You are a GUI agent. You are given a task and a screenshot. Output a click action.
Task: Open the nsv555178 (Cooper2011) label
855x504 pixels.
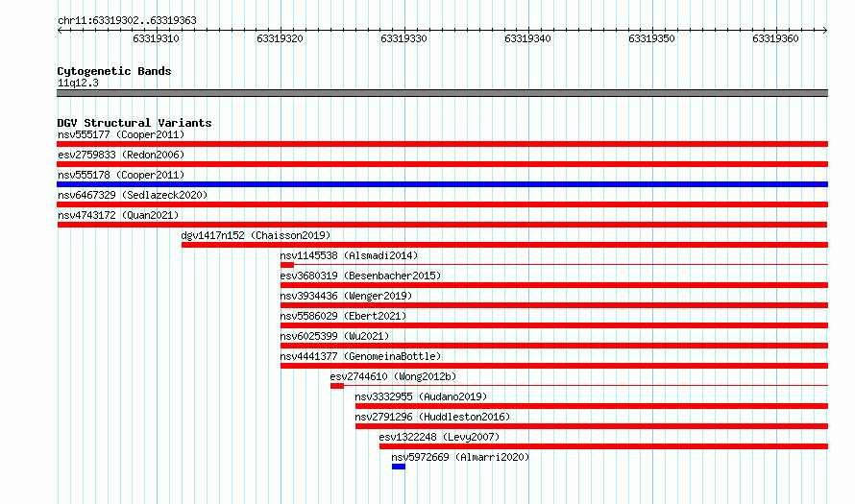point(121,175)
